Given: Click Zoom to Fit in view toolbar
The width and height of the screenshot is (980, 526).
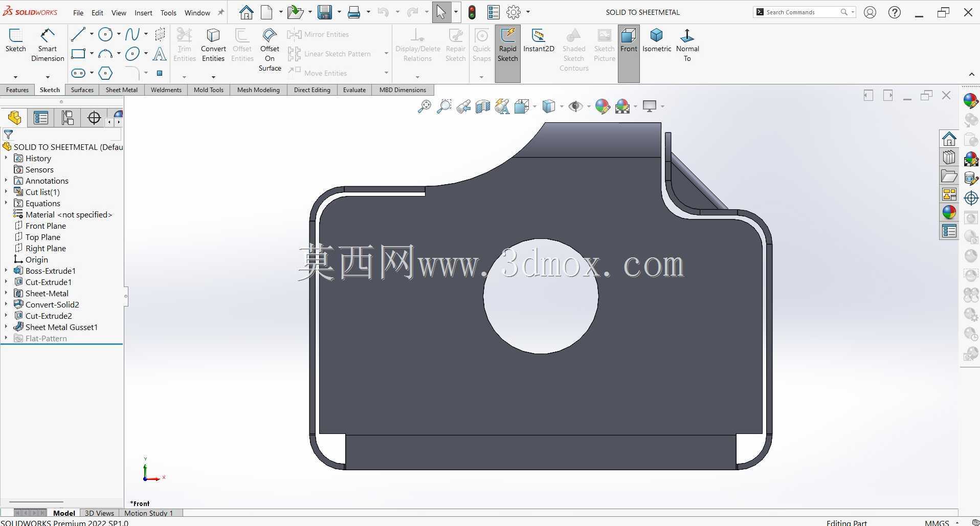Looking at the screenshot, I should [425, 106].
